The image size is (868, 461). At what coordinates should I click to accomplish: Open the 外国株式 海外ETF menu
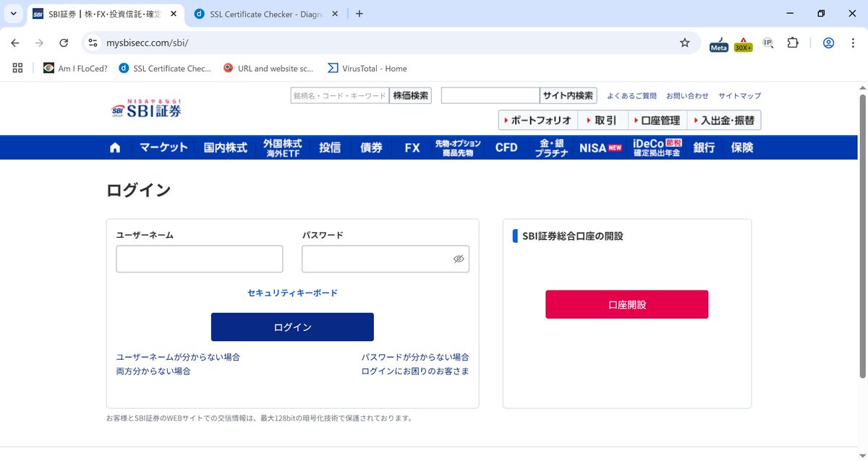283,147
